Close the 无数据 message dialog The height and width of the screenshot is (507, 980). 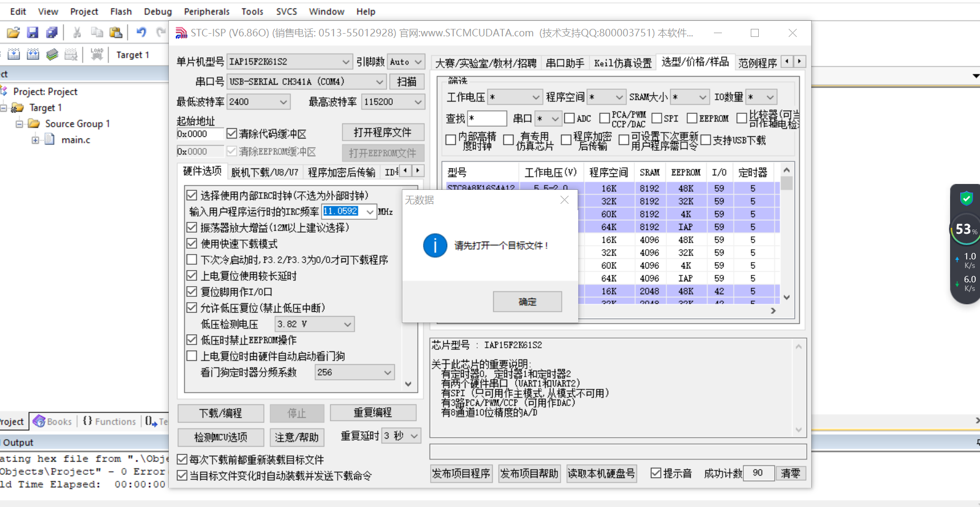tap(564, 200)
